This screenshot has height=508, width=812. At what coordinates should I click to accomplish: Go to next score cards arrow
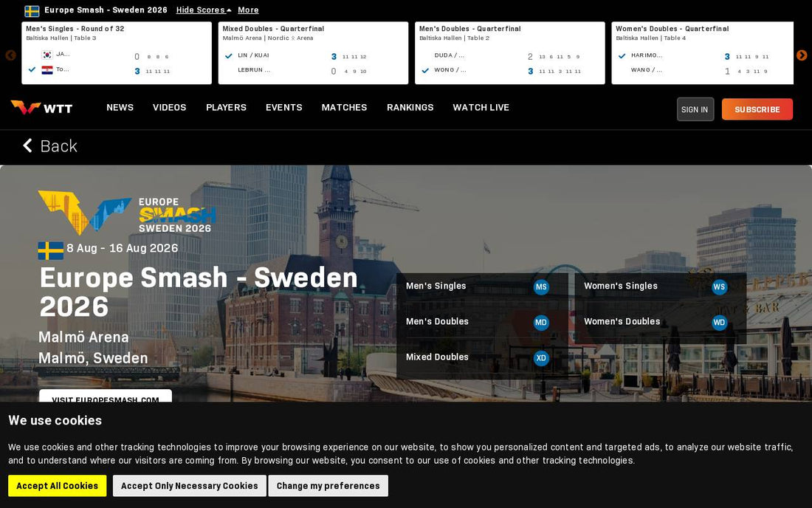pos(802,55)
